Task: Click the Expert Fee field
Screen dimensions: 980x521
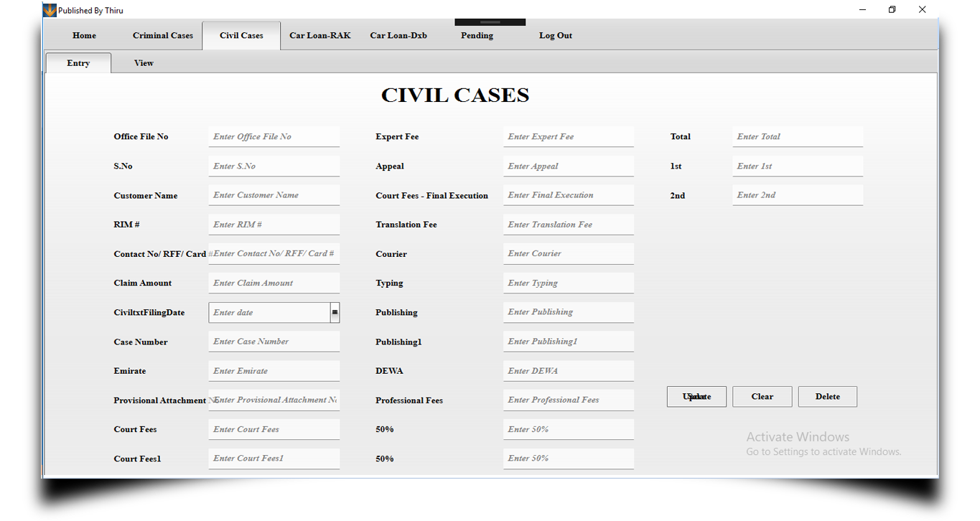Action: 569,136
